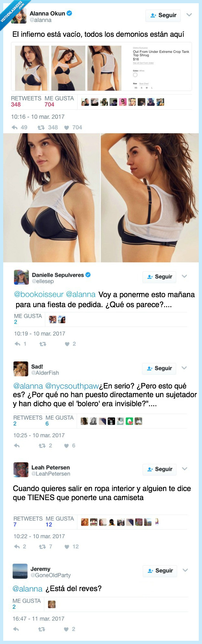This screenshot has width=202, height=644.
Task: Retweet Leah Petersen's tweet
Action: 42,547
